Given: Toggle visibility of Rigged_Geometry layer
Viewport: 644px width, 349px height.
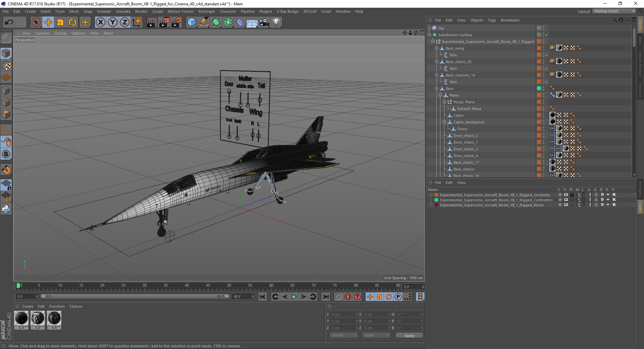Looking at the screenshot, I should click(566, 195).
